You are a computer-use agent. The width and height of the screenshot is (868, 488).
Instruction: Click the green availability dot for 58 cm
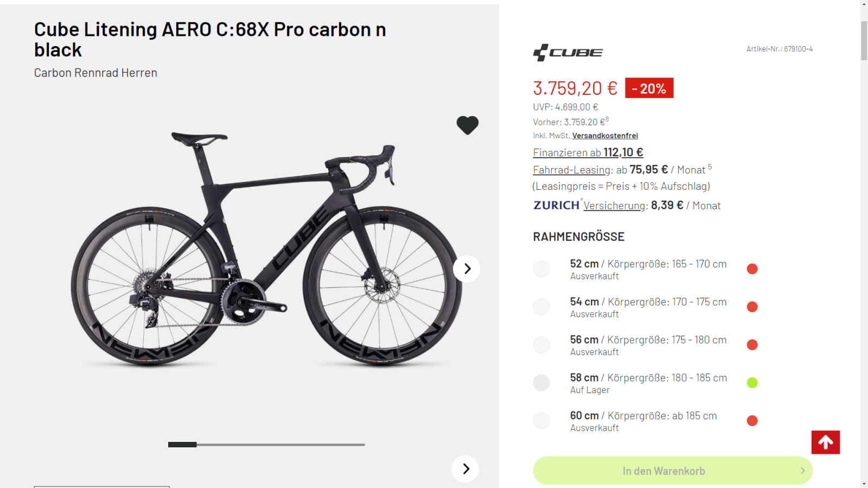coord(752,383)
